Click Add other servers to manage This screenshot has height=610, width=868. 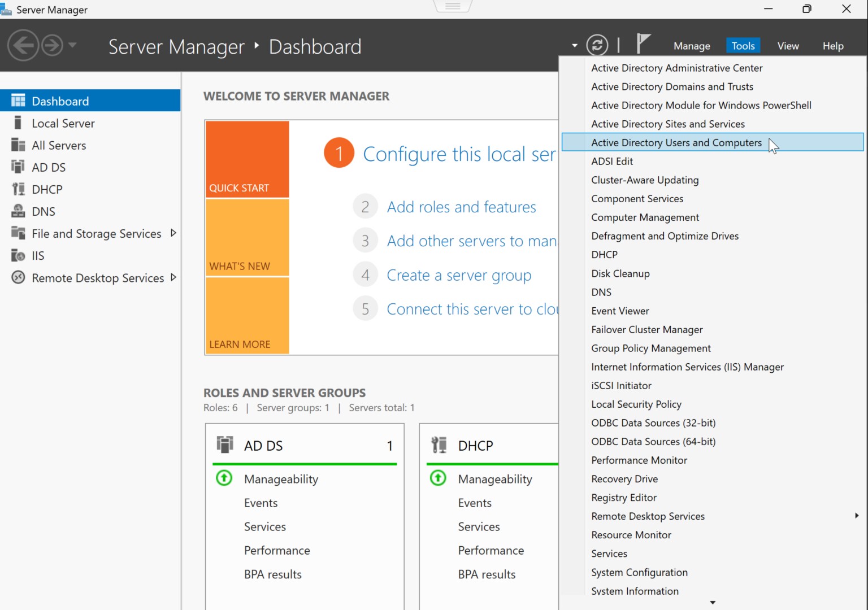pos(472,241)
